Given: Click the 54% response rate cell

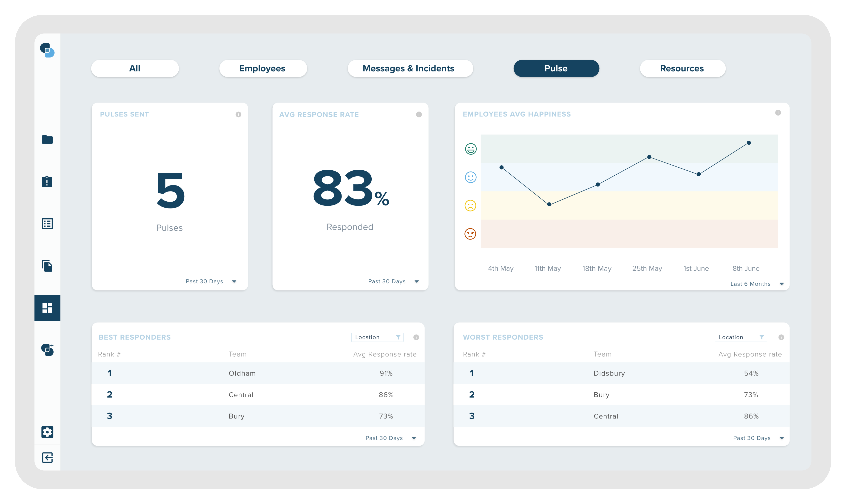Looking at the screenshot, I should [x=751, y=373].
